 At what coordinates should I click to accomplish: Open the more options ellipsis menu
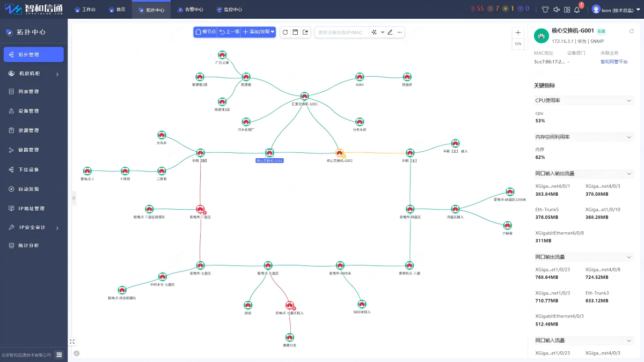pyautogui.click(x=399, y=32)
